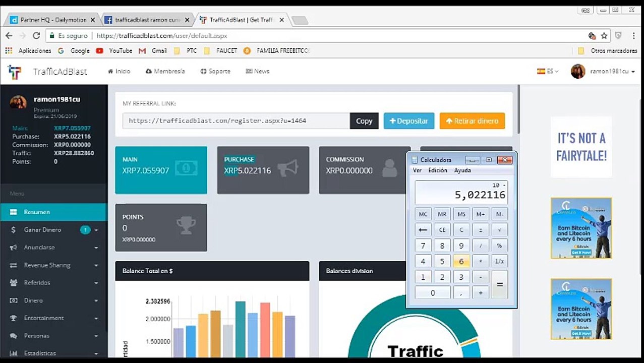Close the Dailymotion Partner HQ tab
The height and width of the screenshot is (363, 644).
(x=92, y=20)
